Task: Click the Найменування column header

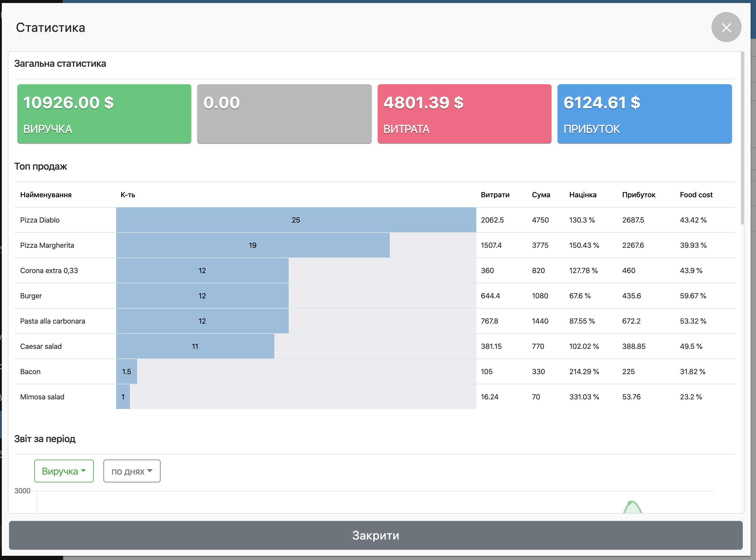Action: click(x=46, y=195)
